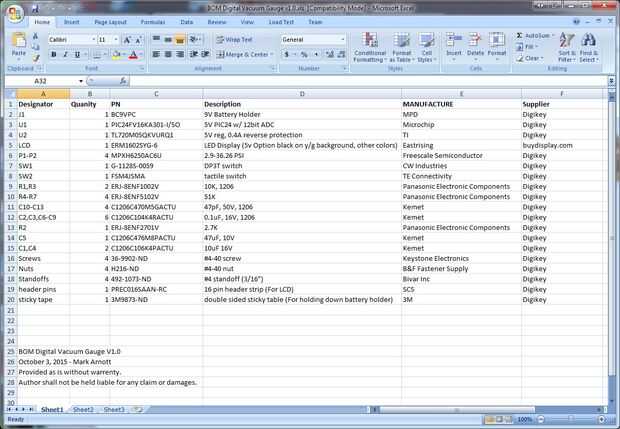The height and width of the screenshot is (429, 620).
Task: Toggle Underline formatting
Action: coord(77,54)
